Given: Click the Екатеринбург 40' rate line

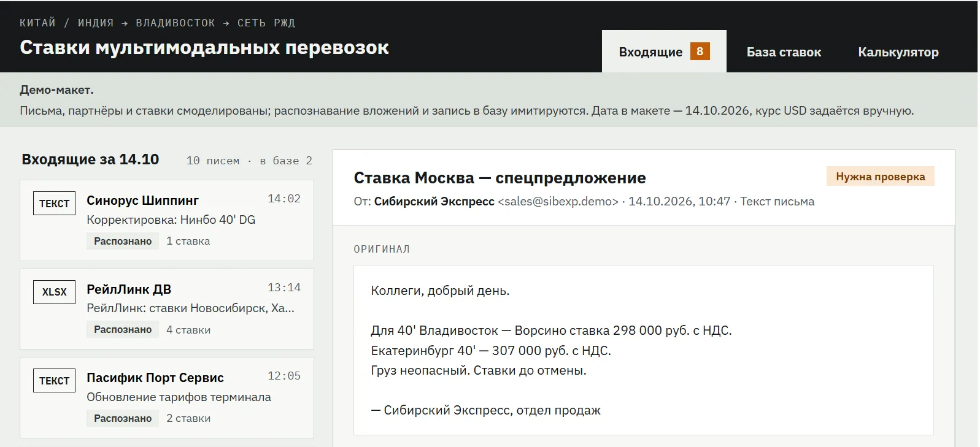Looking at the screenshot, I should point(491,351).
